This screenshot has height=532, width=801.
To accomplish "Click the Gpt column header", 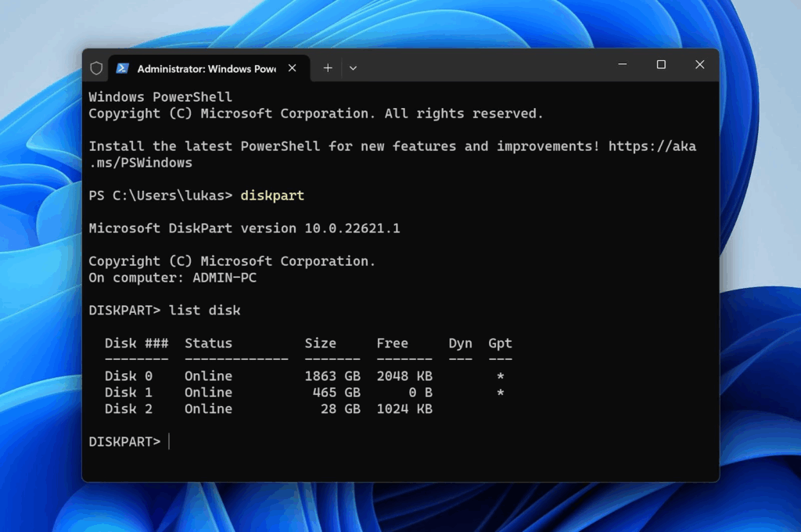I will point(500,343).
